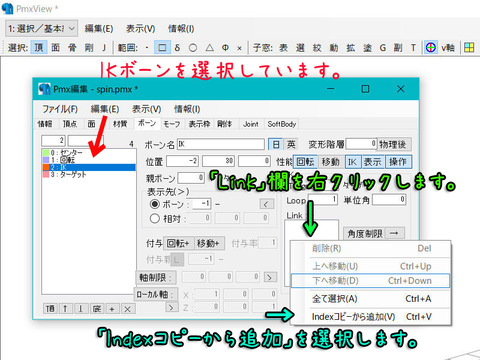480x360 pixels.
Task: Select bone mode 骨 in PmxView toolbar
Action: (x=72, y=48)
